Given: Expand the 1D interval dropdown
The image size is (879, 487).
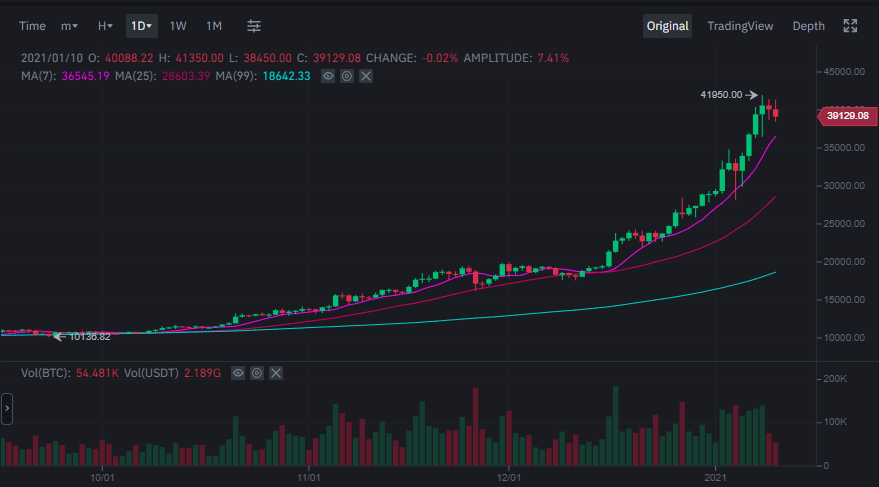Looking at the screenshot, I should [x=142, y=26].
